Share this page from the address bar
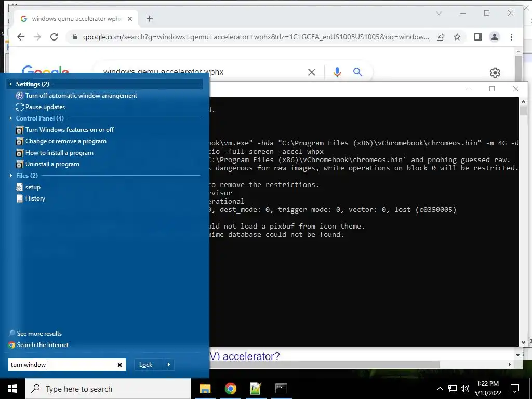532x399 pixels. [x=441, y=37]
